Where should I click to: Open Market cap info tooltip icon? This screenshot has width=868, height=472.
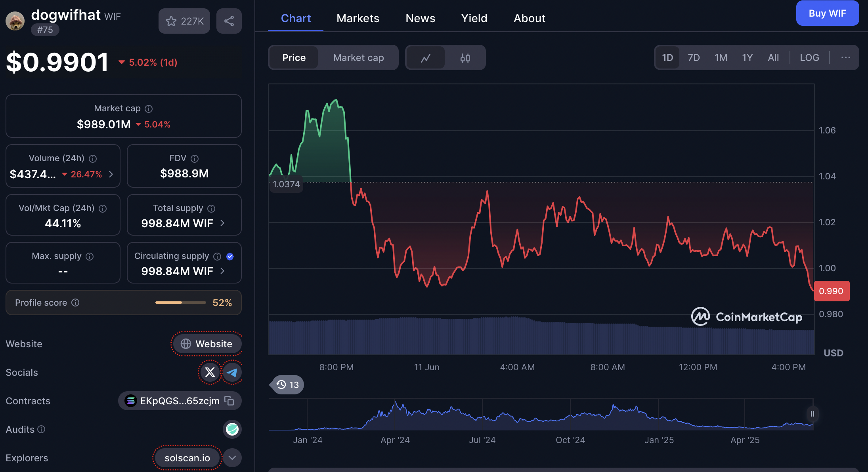click(149, 108)
